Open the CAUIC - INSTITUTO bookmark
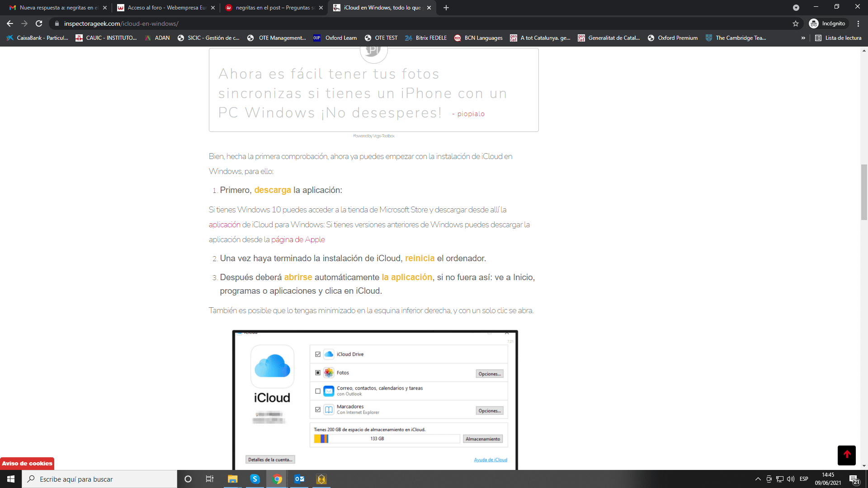Image resolution: width=868 pixels, height=488 pixels. point(106,38)
